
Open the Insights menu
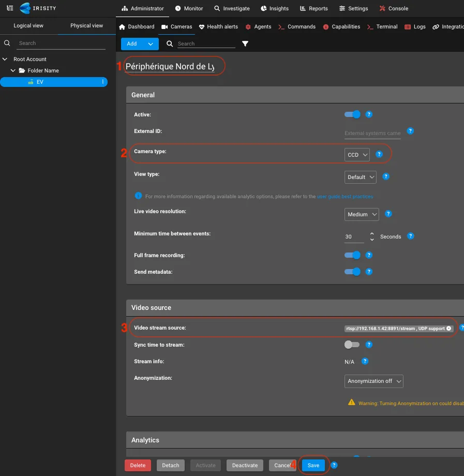click(x=274, y=8)
